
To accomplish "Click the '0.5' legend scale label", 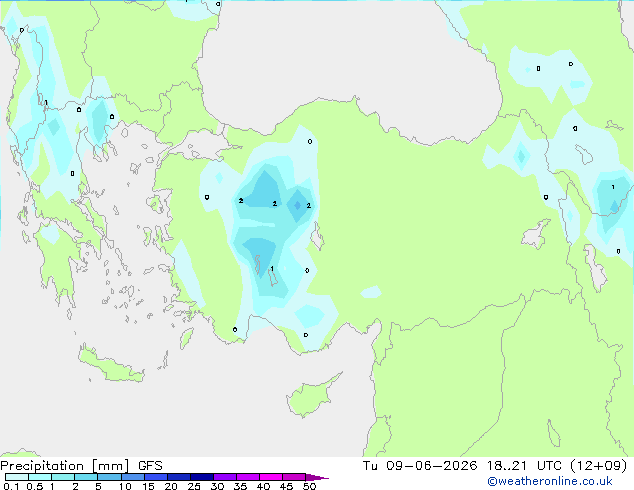I will [35, 486].
